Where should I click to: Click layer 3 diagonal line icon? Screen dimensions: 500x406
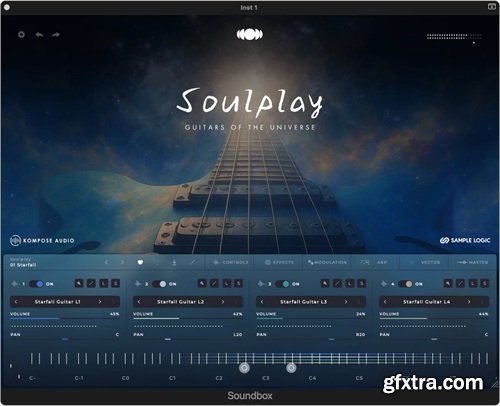pyautogui.click(x=337, y=283)
